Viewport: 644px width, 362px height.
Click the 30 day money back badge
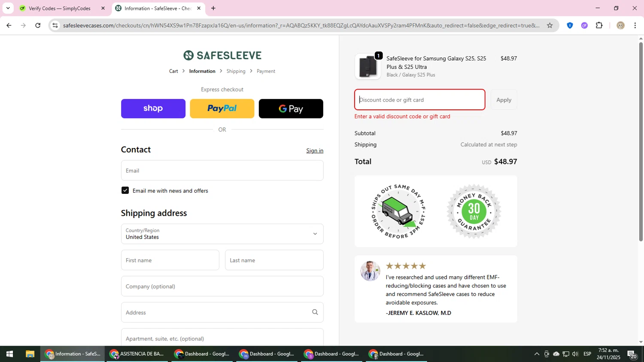coord(474,211)
